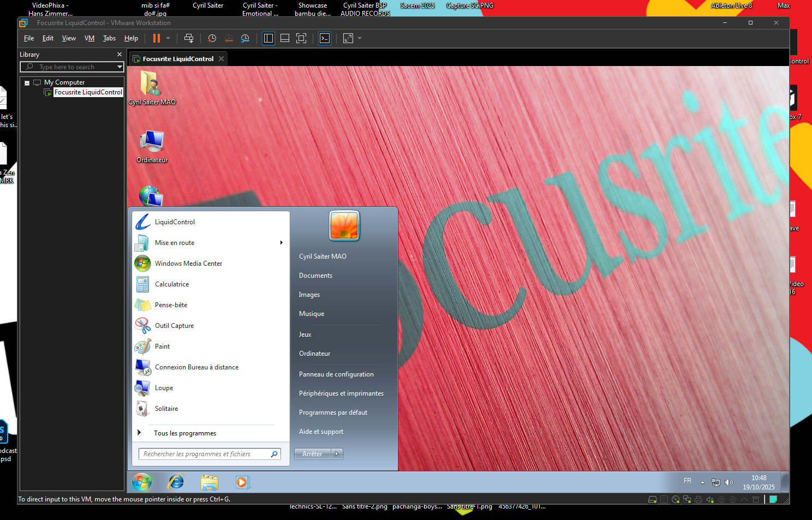This screenshot has width=812, height=520.
Task: Open the arrow menu next to Arrêter
Action: (x=337, y=454)
